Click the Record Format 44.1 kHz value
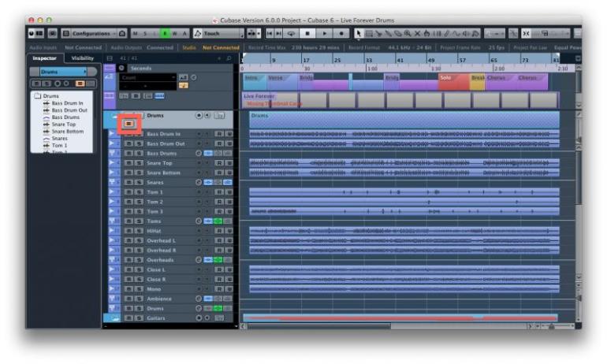Image resolution: width=607 pixels, height=364 pixels. 410,47
